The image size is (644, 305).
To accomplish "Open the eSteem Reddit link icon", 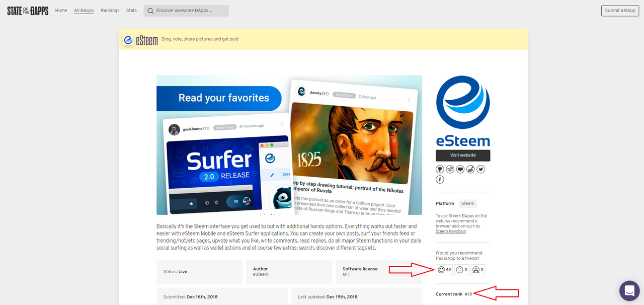I will 450,170.
